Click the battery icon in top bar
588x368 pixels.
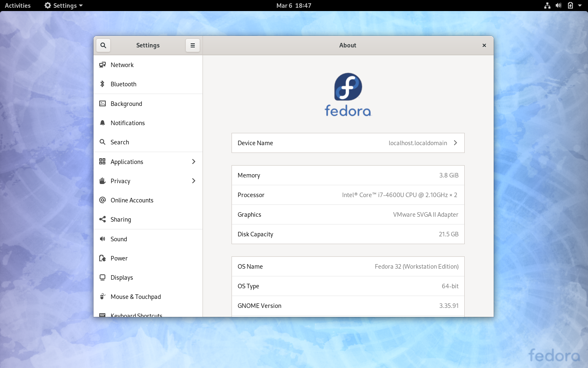point(570,5)
